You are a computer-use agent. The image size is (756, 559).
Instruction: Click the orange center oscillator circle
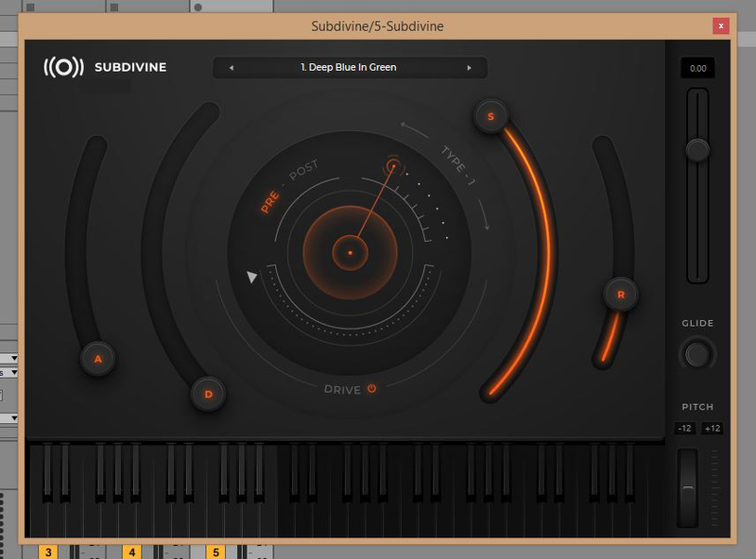[350, 252]
